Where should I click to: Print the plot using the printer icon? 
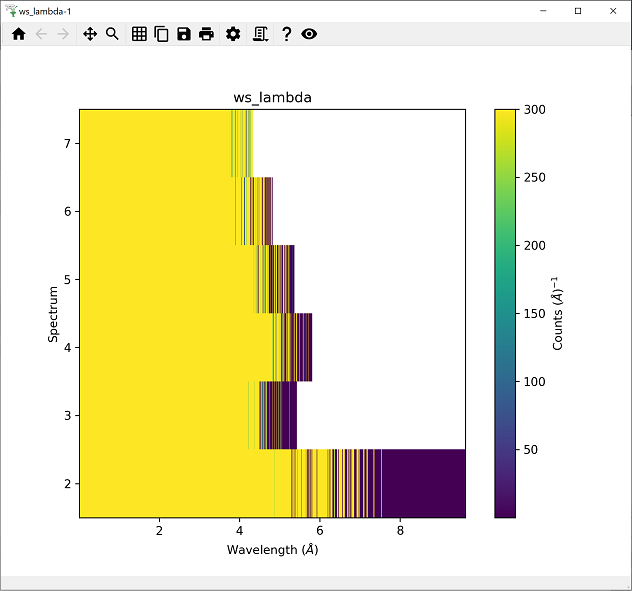206,34
